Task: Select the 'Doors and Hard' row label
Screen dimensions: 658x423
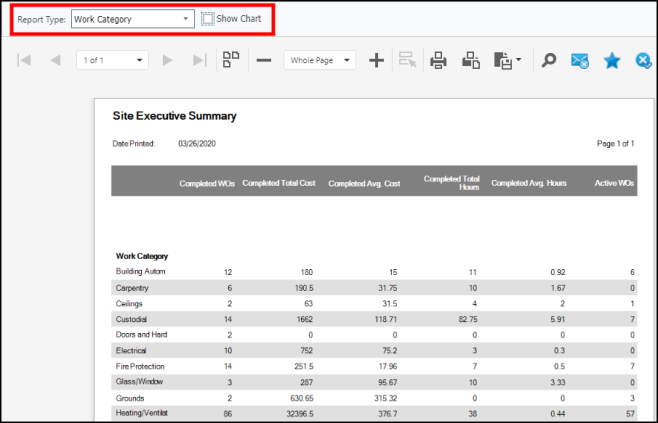Action: pos(141,334)
